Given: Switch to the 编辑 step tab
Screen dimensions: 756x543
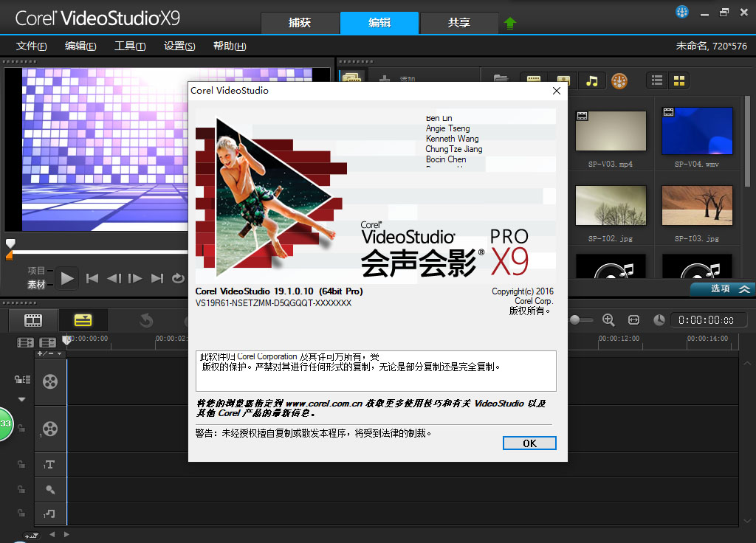Looking at the screenshot, I should [x=379, y=23].
